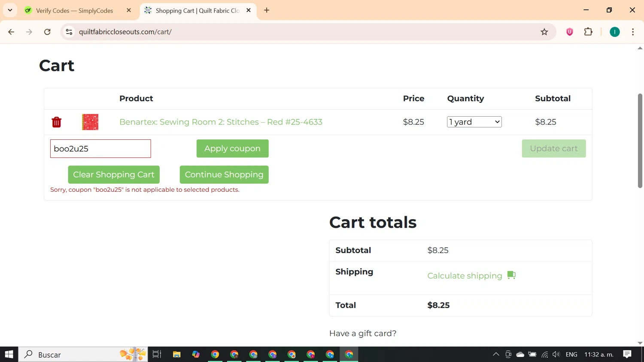
Task: Click Clear Shopping Cart button
Action: click(114, 175)
